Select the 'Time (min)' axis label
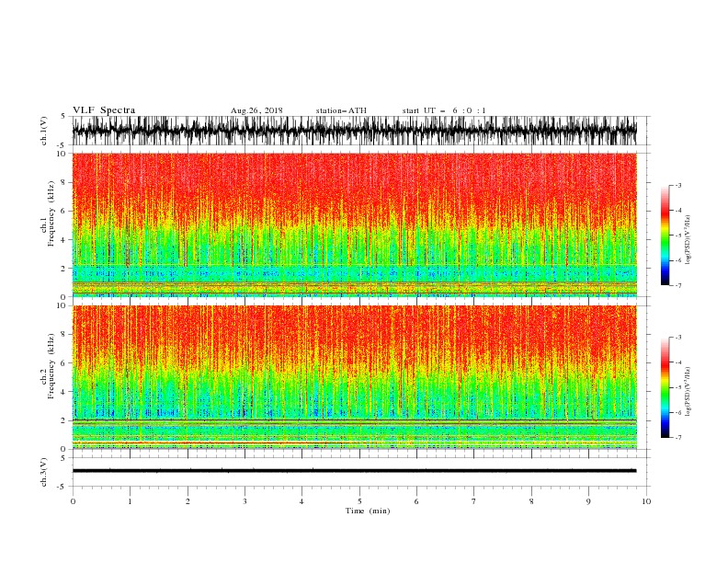This screenshot has width=728, height=563. 368,511
